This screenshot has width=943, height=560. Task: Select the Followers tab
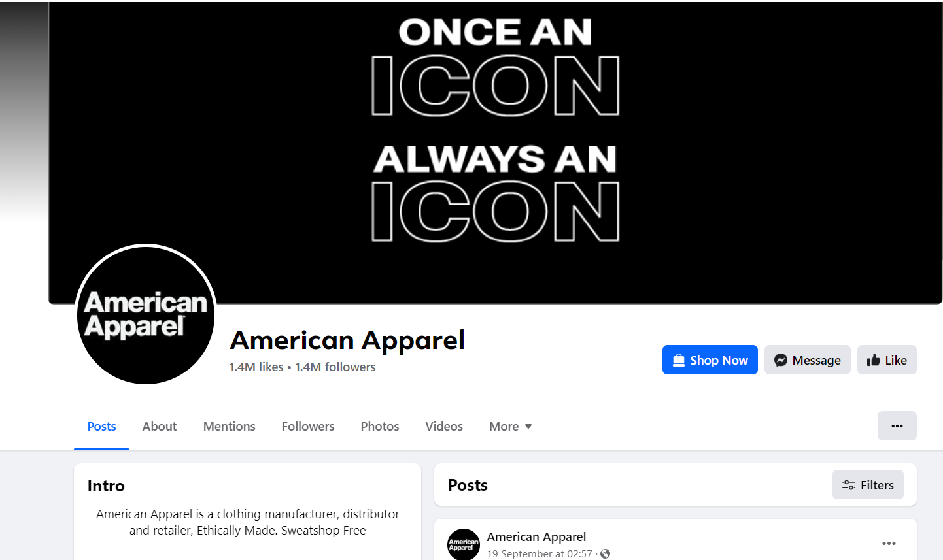point(308,426)
